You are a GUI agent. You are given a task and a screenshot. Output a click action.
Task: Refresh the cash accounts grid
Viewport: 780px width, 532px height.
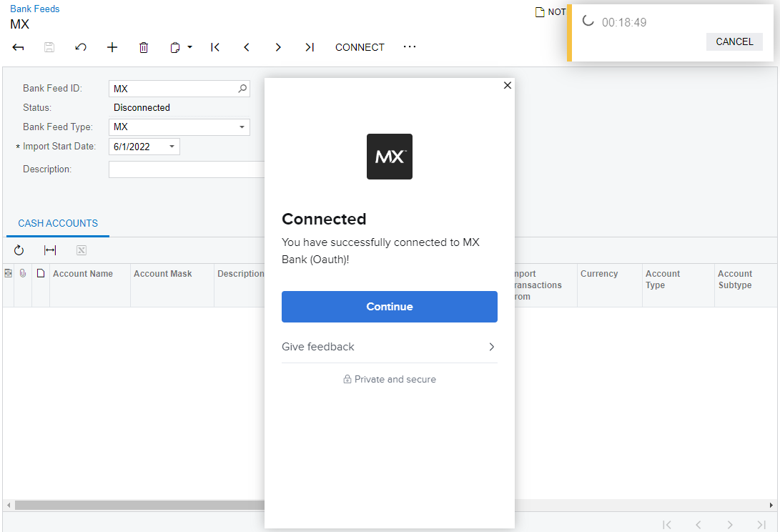(x=19, y=250)
